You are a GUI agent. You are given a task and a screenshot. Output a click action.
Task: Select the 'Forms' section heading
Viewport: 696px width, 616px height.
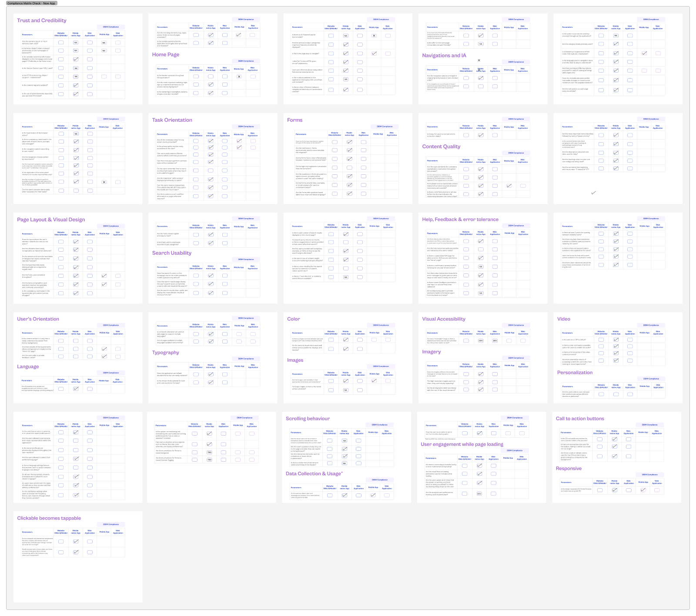click(x=294, y=120)
